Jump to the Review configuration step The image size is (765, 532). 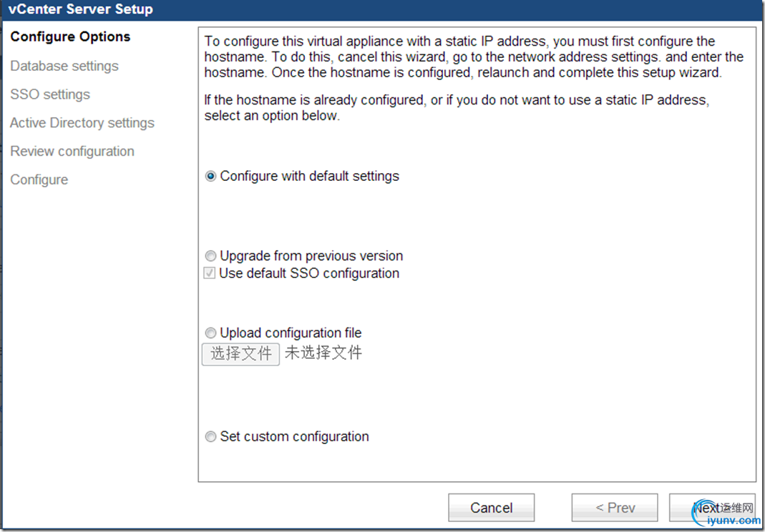pyautogui.click(x=72, y=152)
